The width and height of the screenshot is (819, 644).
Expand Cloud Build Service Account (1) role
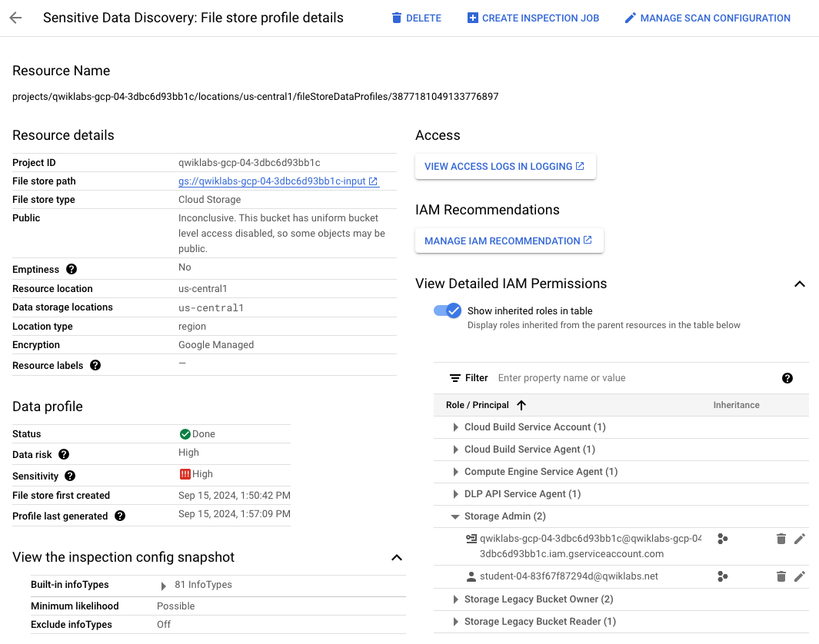point(455,427)
